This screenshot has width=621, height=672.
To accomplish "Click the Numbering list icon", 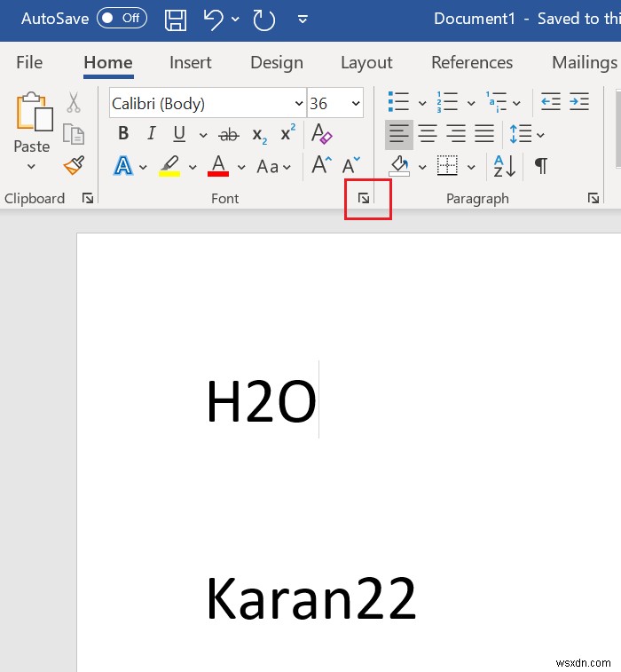I will pyautogui.click(x=447, y=102).
